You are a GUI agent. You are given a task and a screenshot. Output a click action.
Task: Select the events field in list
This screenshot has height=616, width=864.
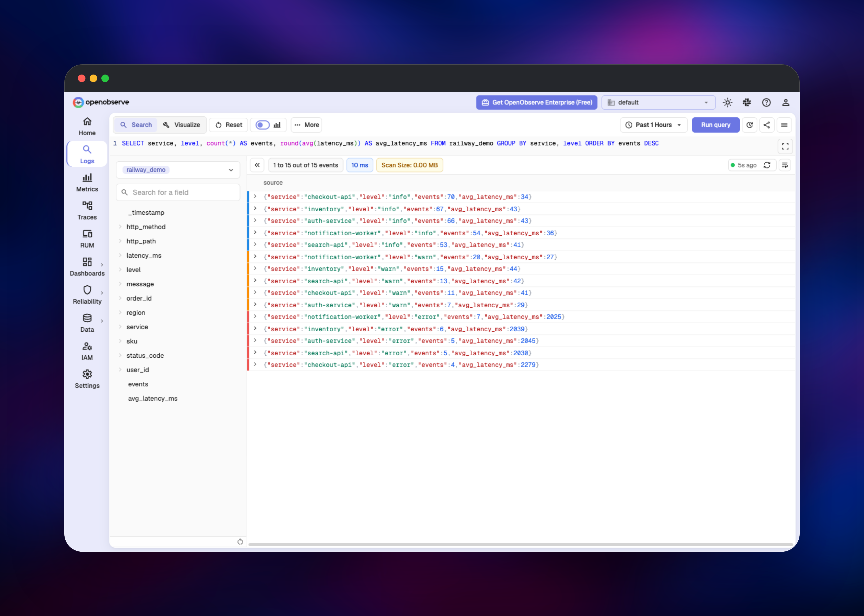(x=138, y=384)
